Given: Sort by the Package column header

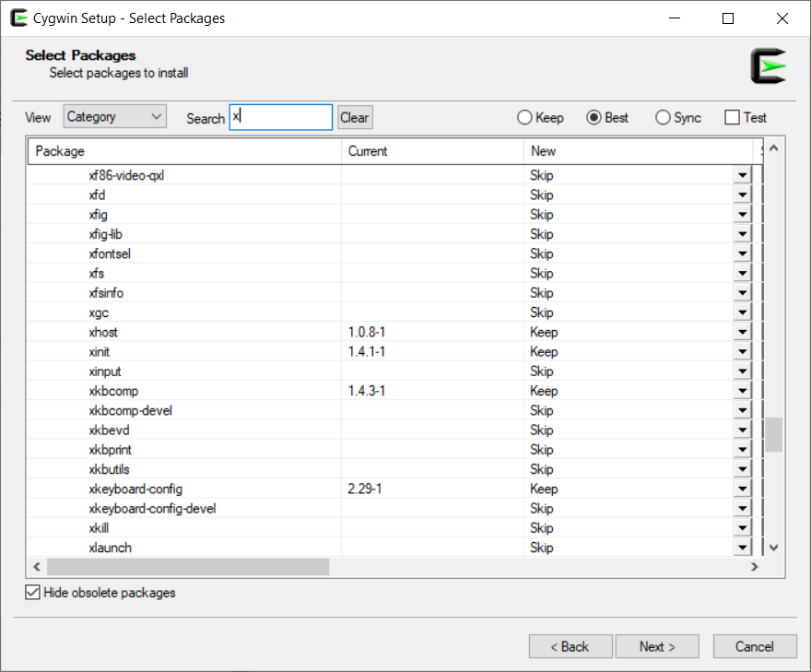Looking at the screenshot, I should pyautogui.click(x=184, y=151).
